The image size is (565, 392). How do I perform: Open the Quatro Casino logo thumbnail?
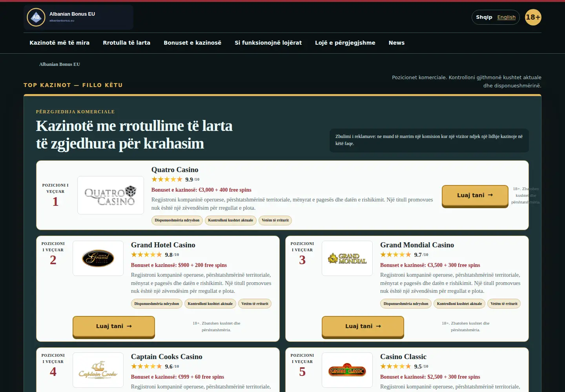point(111,195)
